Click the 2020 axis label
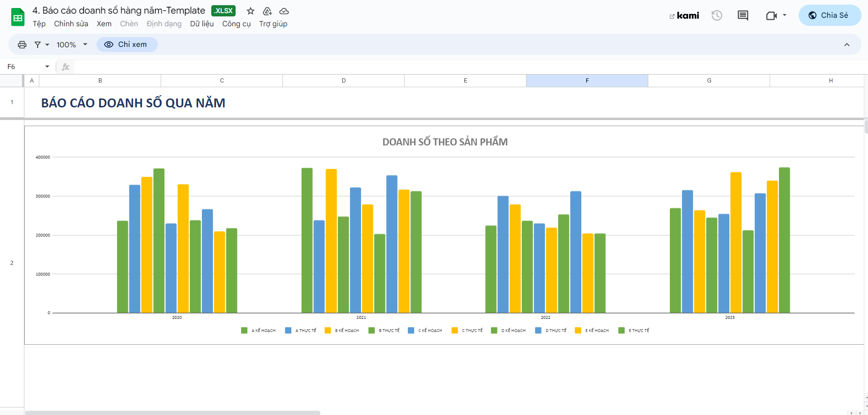This screenshot has width=868, height=415. [x=177, y=317]
